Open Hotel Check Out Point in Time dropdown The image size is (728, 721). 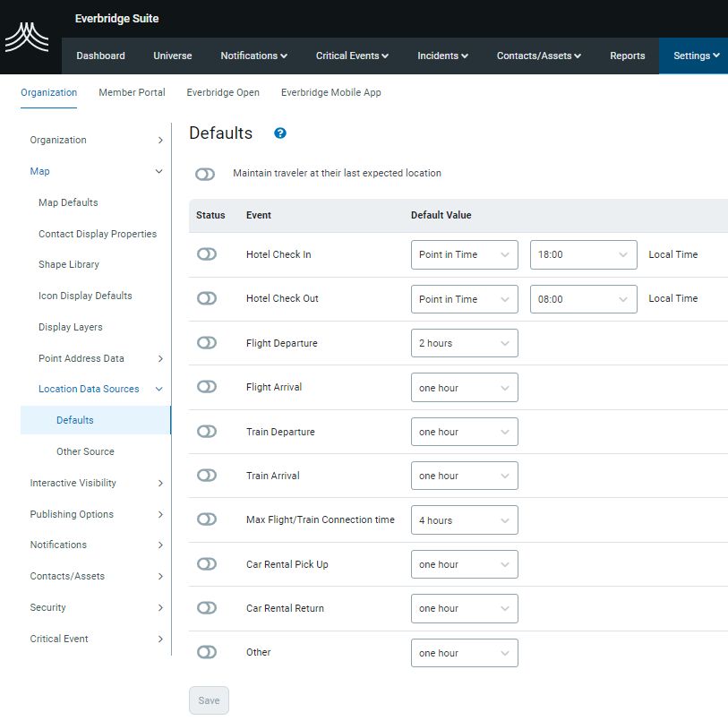[464, 299]
